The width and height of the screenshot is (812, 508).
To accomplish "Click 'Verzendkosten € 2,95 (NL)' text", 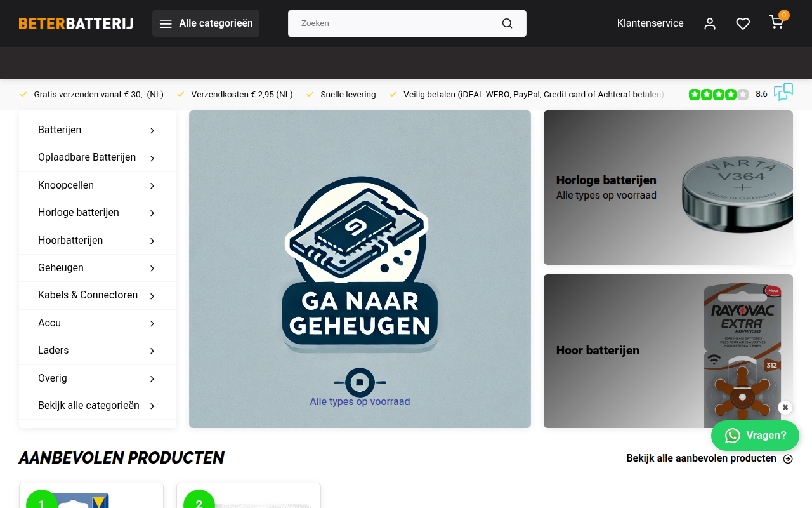I will tap(242, 95).
